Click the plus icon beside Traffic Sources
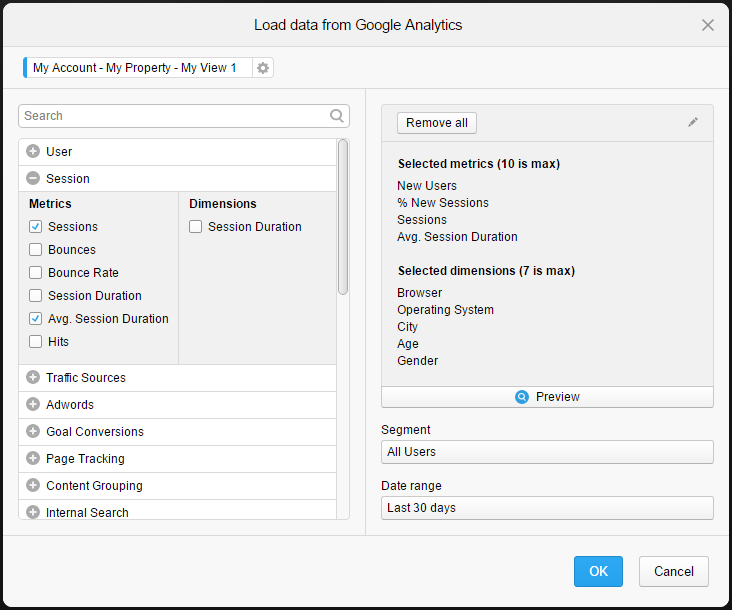The height and width of the screenshot is (610, 732). [33, 378]
